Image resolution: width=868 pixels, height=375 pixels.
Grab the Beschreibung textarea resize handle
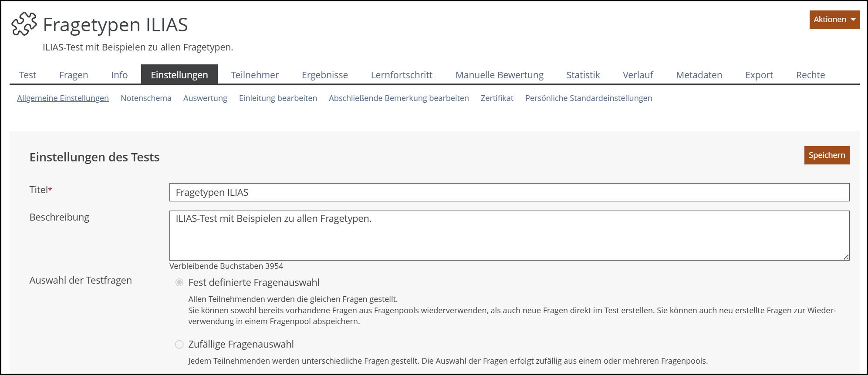(x=846, y=257)
